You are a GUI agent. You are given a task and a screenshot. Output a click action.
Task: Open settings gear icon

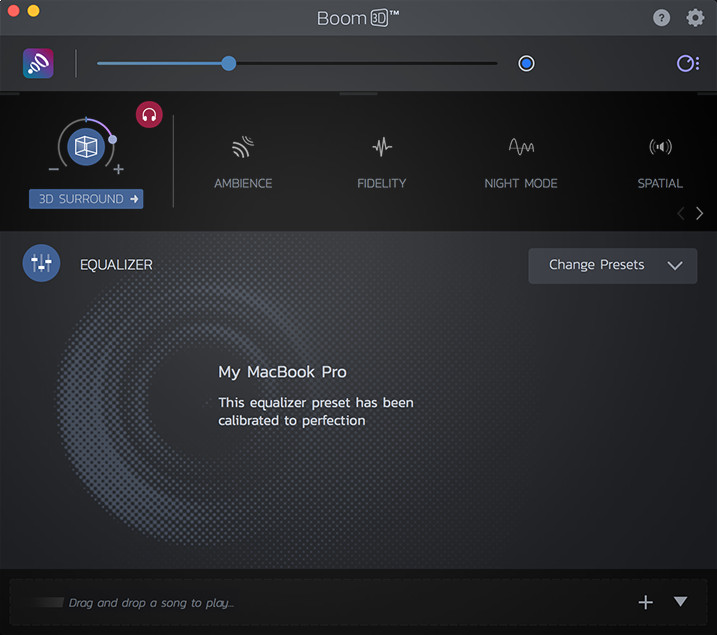pos(695,18)
